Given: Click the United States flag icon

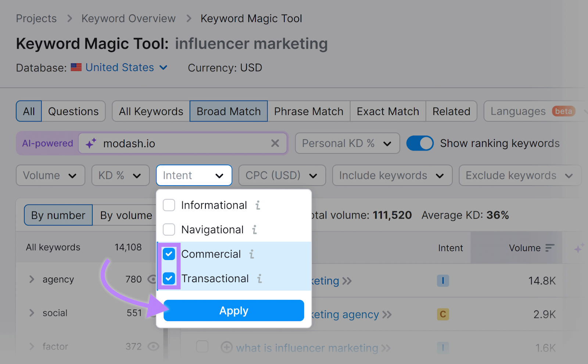Looking at the screenshot, I should (76, 68).
